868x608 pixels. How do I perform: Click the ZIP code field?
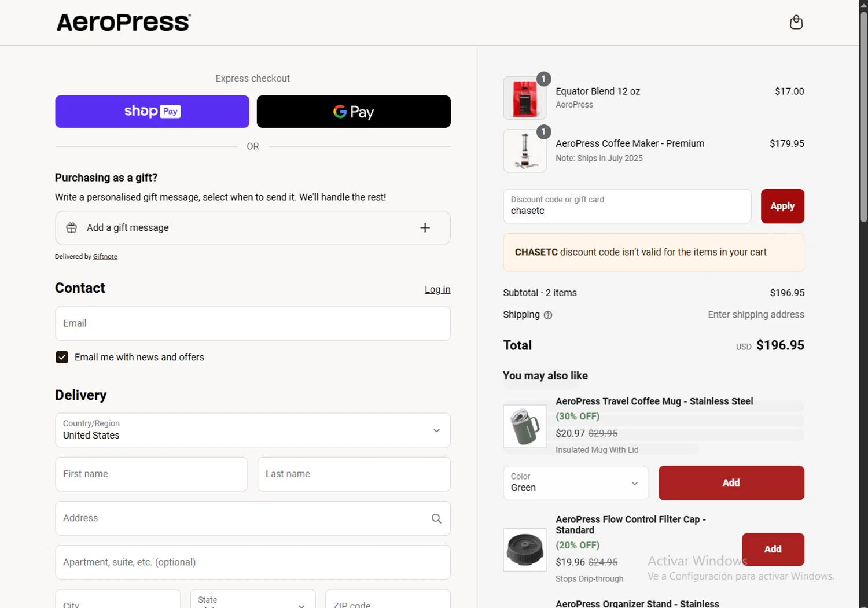point(388,599)
